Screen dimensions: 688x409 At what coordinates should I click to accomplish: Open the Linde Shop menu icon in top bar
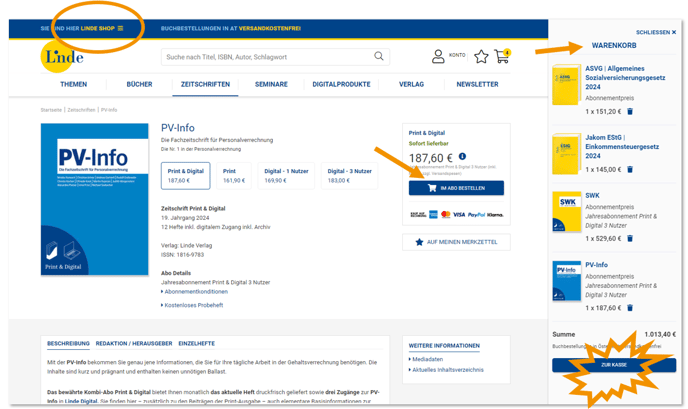click(x=120, y=29)
